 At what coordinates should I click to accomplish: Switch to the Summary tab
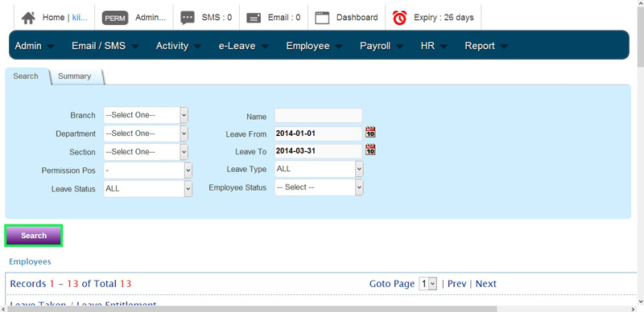75,76
